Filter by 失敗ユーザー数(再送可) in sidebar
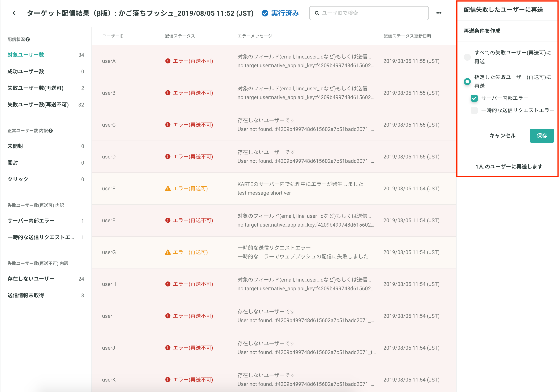The width and height of the screenshot is (559, 392). 46,88
